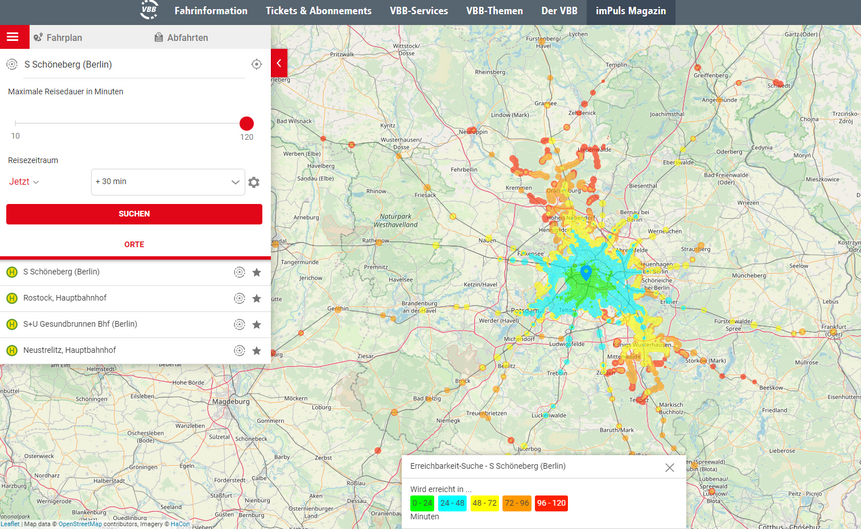Click the red travel duration slider handle
861x529 pixels.
point(247,124)
